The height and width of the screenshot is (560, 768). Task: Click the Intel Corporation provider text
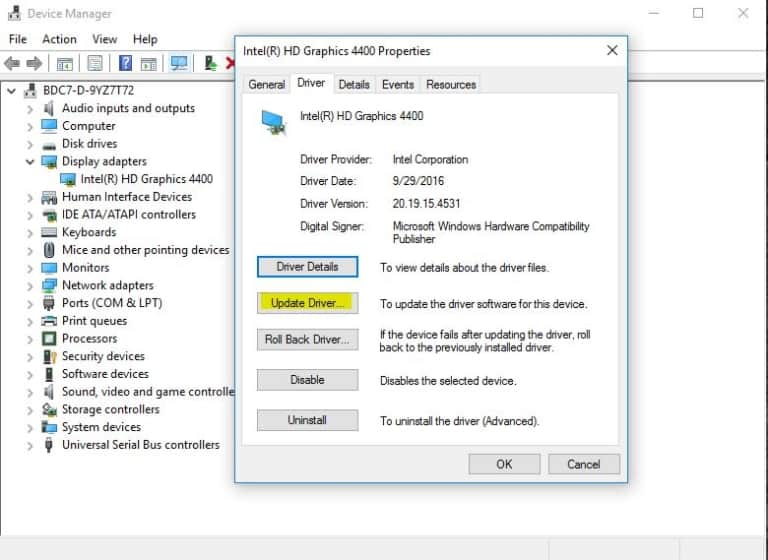430,160
